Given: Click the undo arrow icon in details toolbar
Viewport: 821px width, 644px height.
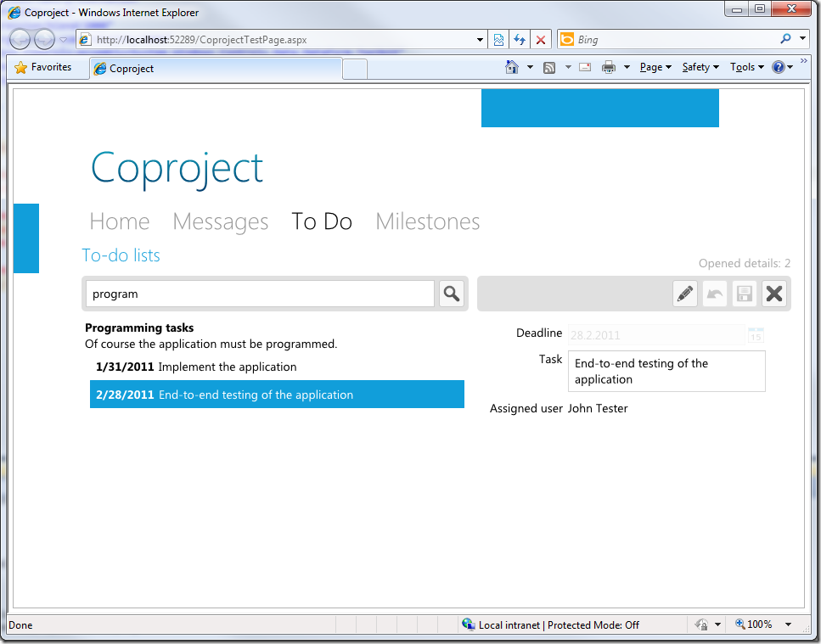Looking at the screenshot, I should [715, 294].
